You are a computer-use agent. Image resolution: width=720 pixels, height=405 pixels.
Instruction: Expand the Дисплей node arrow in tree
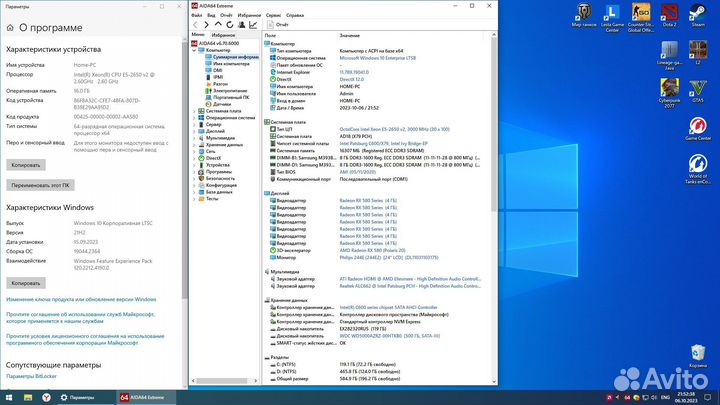coord(194,131)
